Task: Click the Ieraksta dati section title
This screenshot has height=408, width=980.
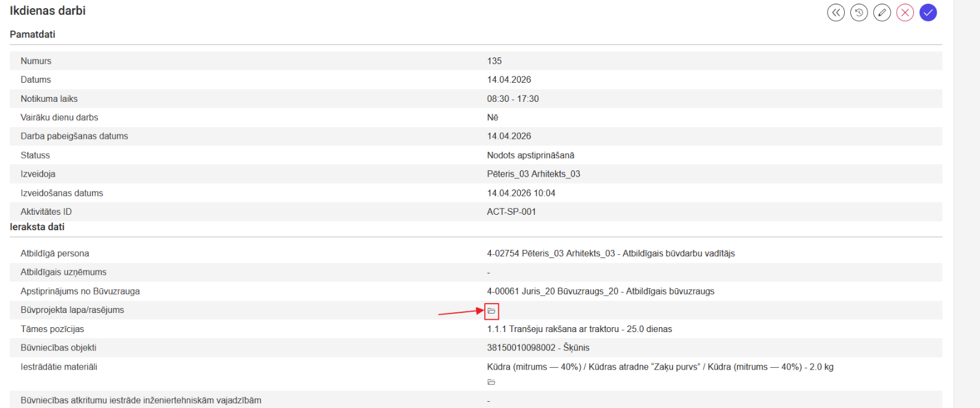Action: tap(37, 227)
